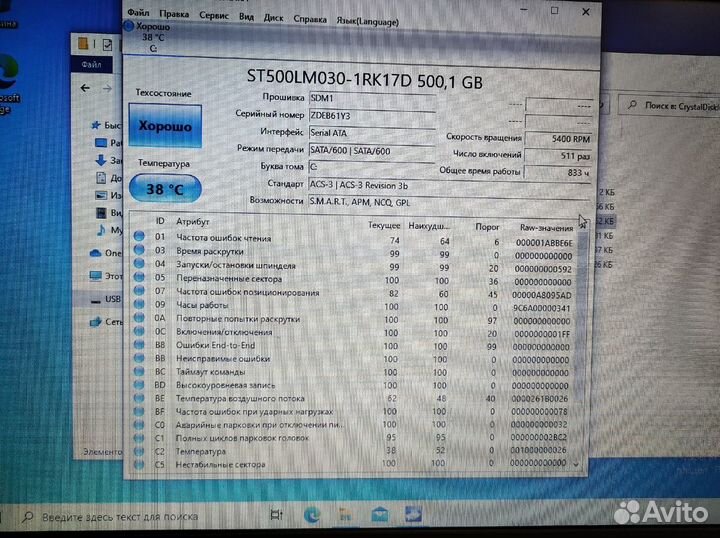Click the status icon of attribute BD
The image size is (720, 538).
pyautogui.click(x=139, y=384)
